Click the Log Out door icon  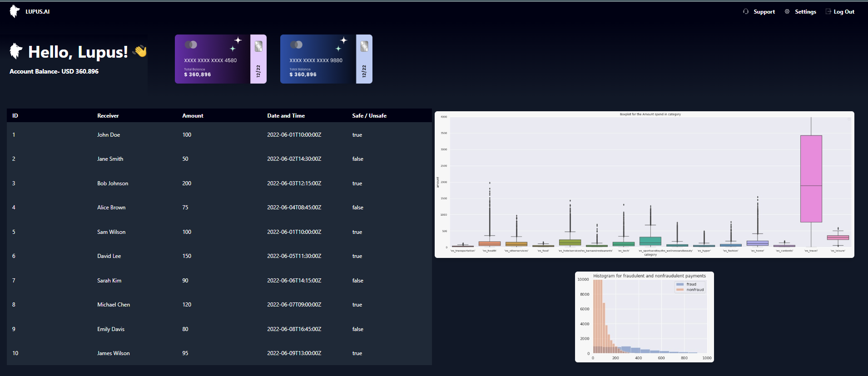pyautogui.click(x=828, y=11)
